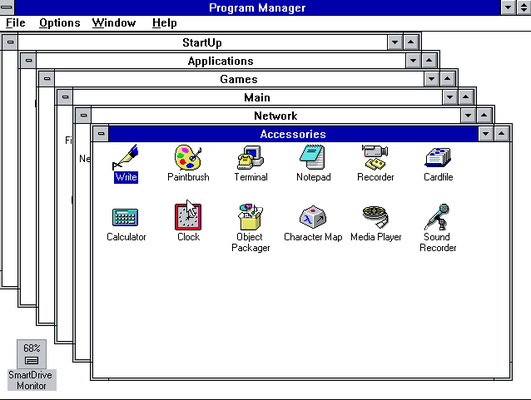Click the Calculator label text
Image resolution: width=531 pixels, height=400 pixels.
click(x=126, y=237)
